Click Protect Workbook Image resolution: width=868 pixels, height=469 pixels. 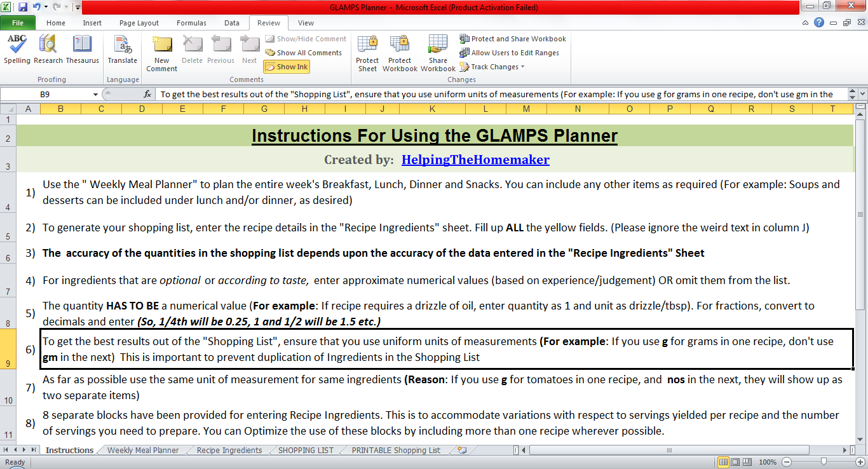point(400,53)
